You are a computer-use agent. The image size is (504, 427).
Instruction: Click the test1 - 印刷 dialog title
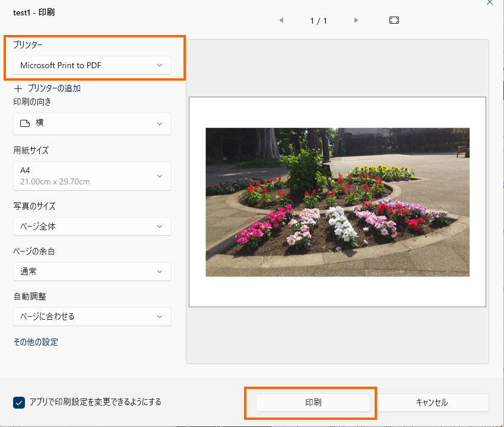pos(34,12)
